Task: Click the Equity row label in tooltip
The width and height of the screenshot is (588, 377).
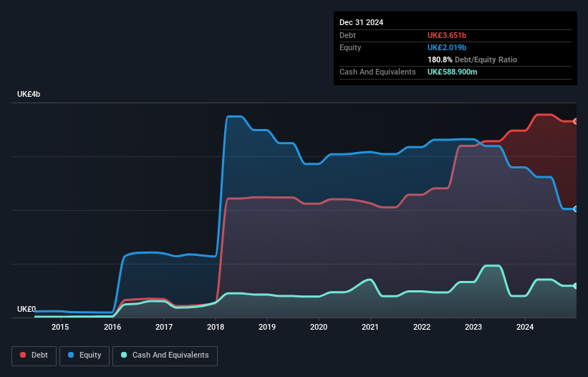Action: tap(350, 47)
